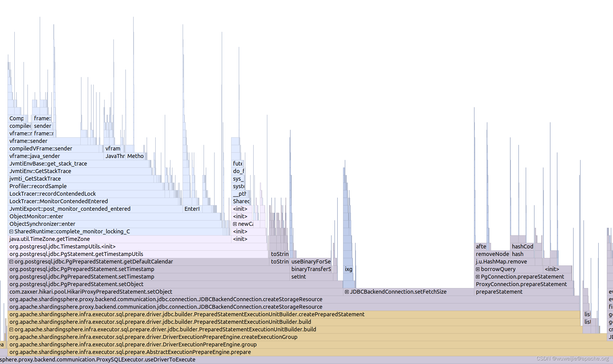Image resolution: width=613 pixels, height=364 pixels.
Task: Select HikariProxyPreparedStatement.setObject frame
Action: click(x=175, y=292)
